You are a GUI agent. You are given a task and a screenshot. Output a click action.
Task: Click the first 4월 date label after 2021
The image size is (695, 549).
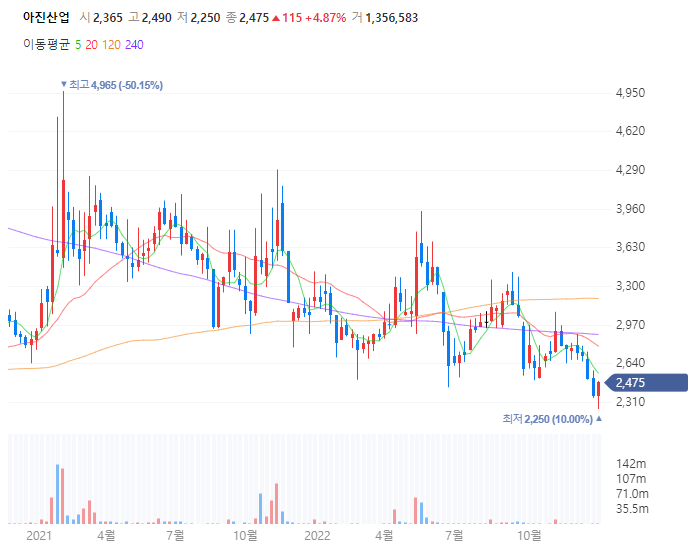[106, 536]
